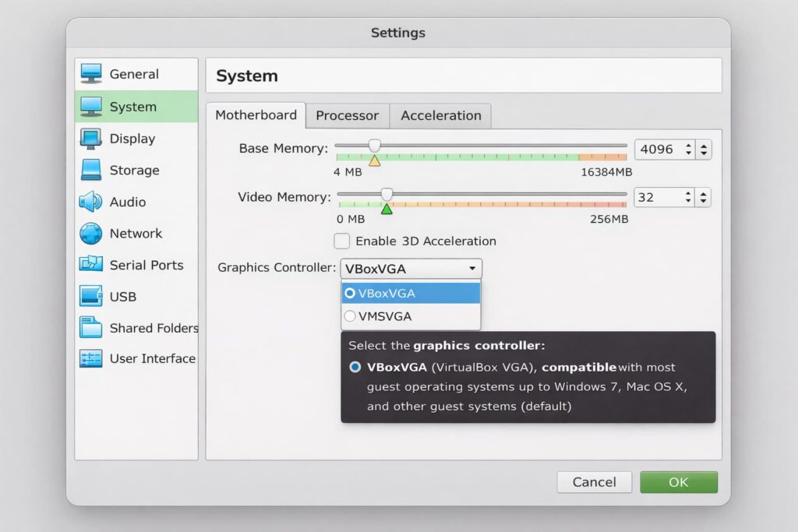This screenshot has height=532, width=798.
Task: Click the Network globe icon
Action: [91, 233]
